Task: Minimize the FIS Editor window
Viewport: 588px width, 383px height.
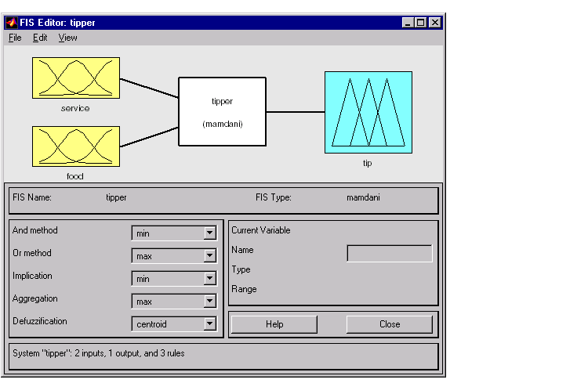Action: pos(408,23)
